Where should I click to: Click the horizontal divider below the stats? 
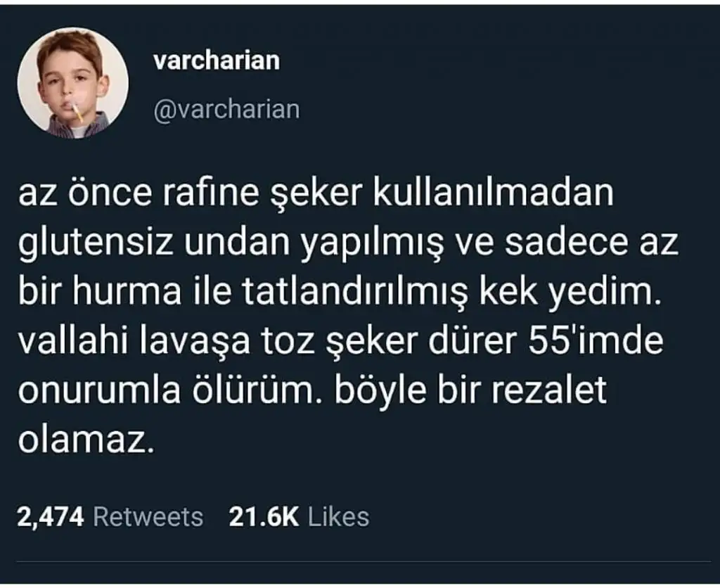point(364,562)
